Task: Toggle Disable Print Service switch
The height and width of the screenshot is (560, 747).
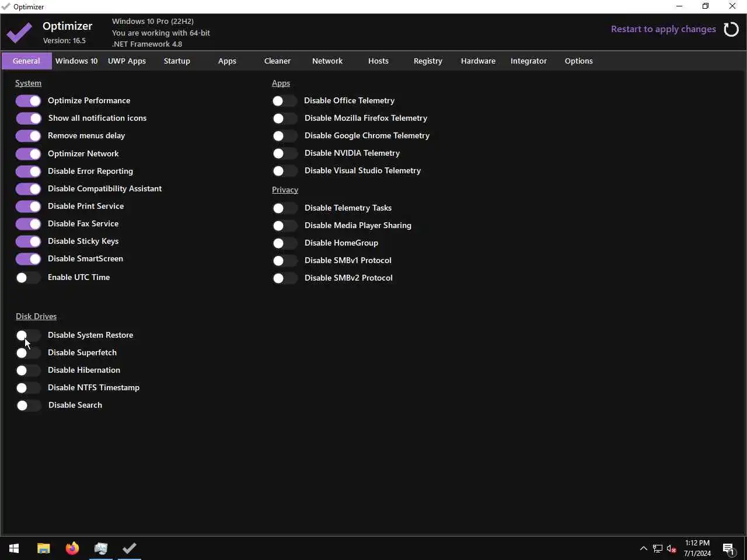Action: click(x=28, y=206)
